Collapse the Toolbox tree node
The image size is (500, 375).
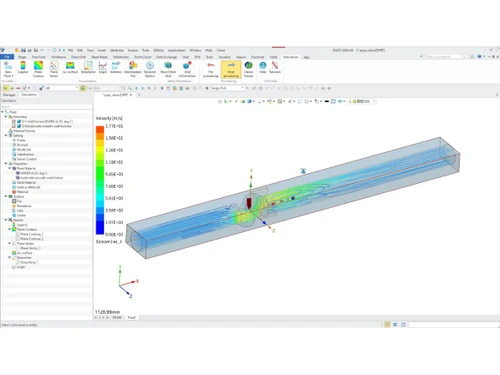tap(6, 197)
